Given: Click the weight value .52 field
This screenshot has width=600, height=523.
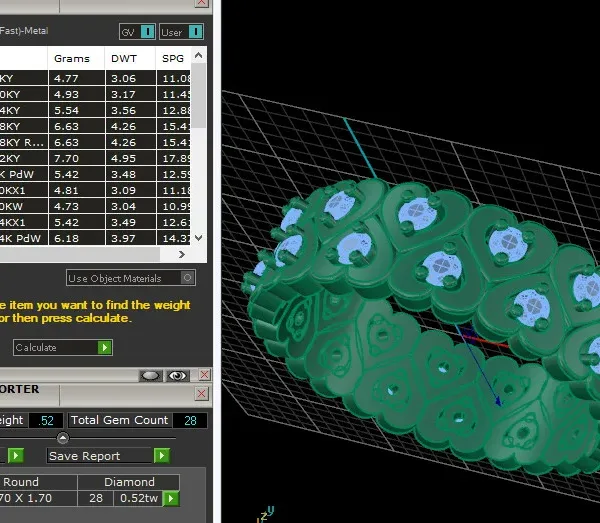Looking at the screenshot, I should (46, 420).
